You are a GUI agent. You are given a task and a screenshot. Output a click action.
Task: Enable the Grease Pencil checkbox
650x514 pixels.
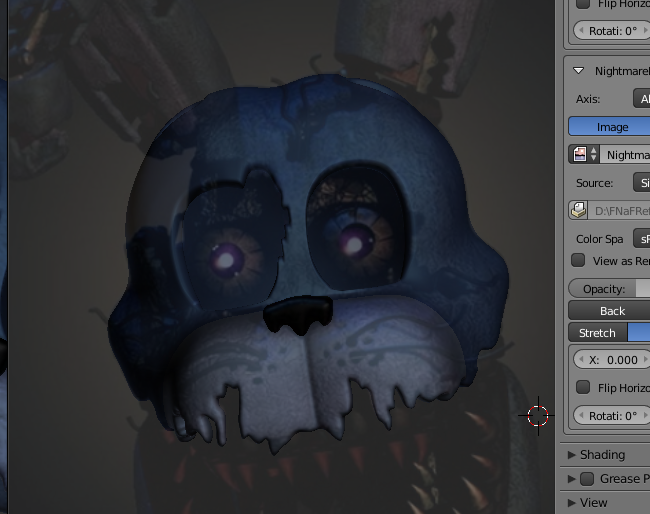(x=587, y=479)
